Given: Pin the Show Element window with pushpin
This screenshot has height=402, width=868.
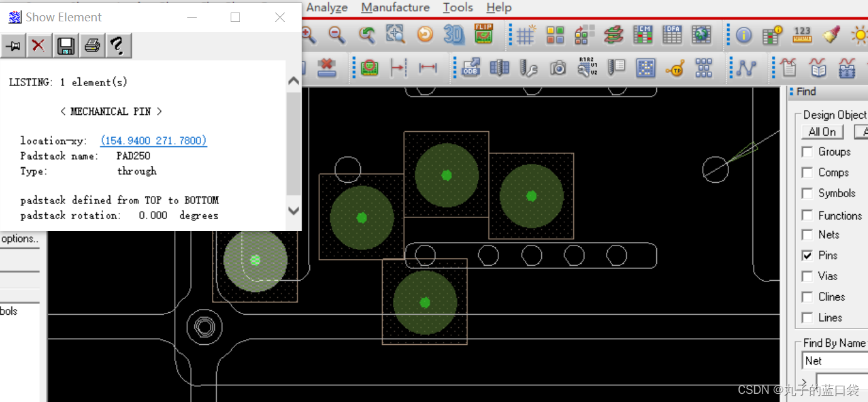Looking at the screenshot, I should 13,46.
